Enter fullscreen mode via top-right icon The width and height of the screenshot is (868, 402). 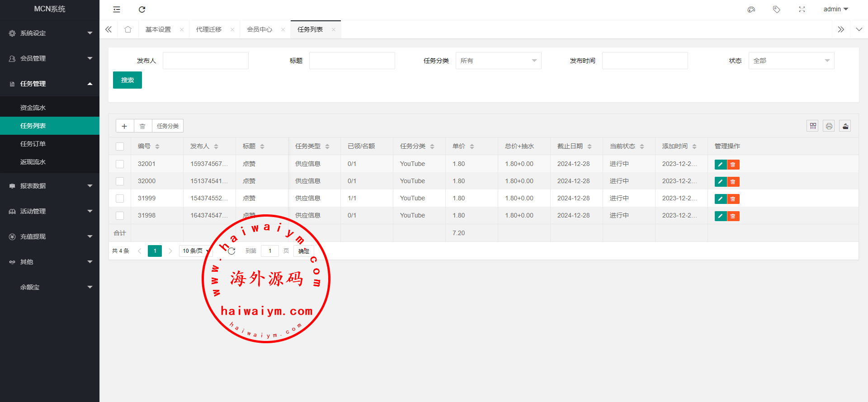click(802, 9)
